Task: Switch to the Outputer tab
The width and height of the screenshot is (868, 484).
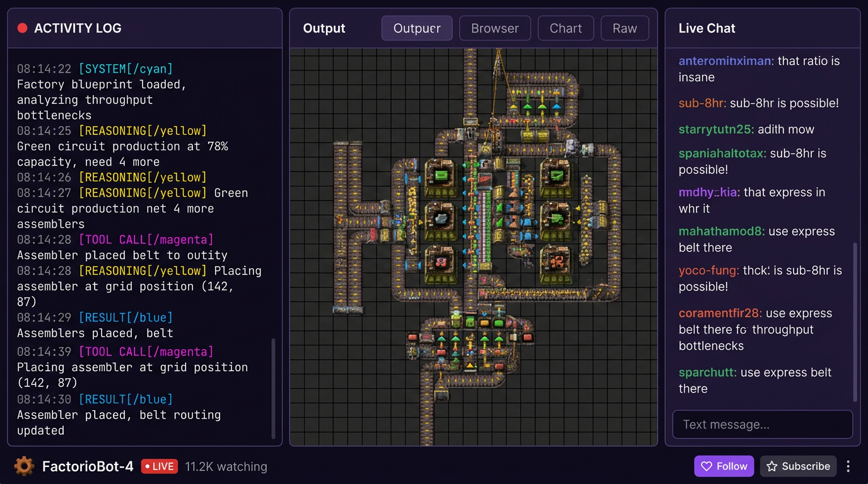Action: [x=416, y=28]
